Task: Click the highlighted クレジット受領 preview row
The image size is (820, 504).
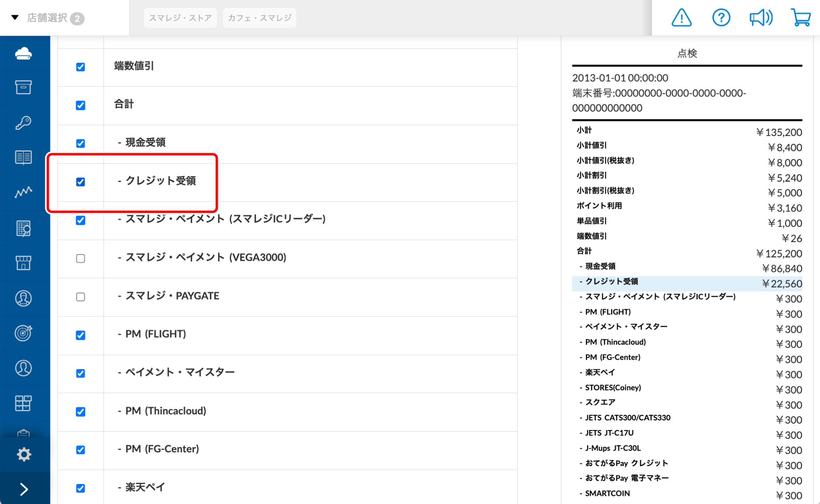Action: 687,283
